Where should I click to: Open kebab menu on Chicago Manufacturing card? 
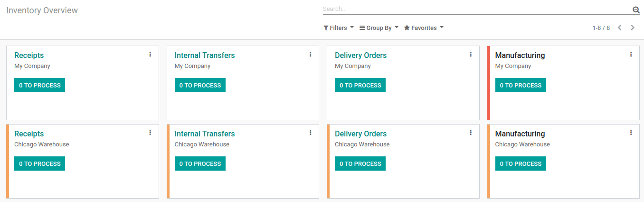(631, 133)
